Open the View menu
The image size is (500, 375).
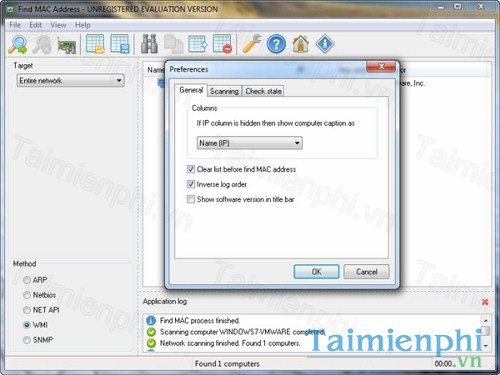tap(58, 25)
